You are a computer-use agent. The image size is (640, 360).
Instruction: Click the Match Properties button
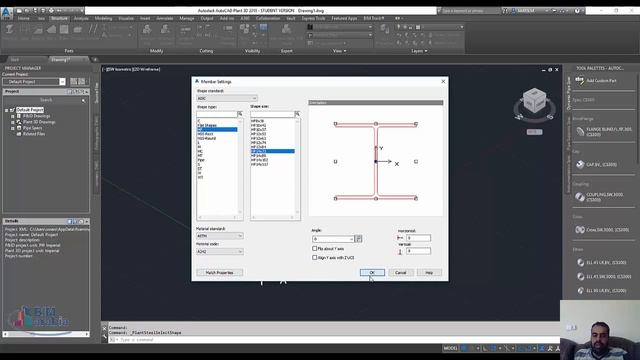pos(220,272)
